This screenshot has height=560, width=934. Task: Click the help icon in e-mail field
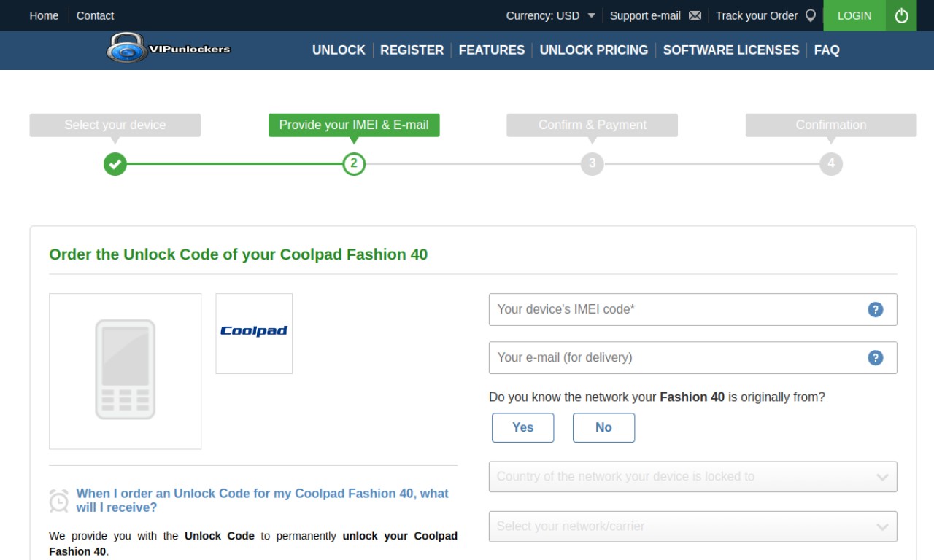click(x=876, y=357)
